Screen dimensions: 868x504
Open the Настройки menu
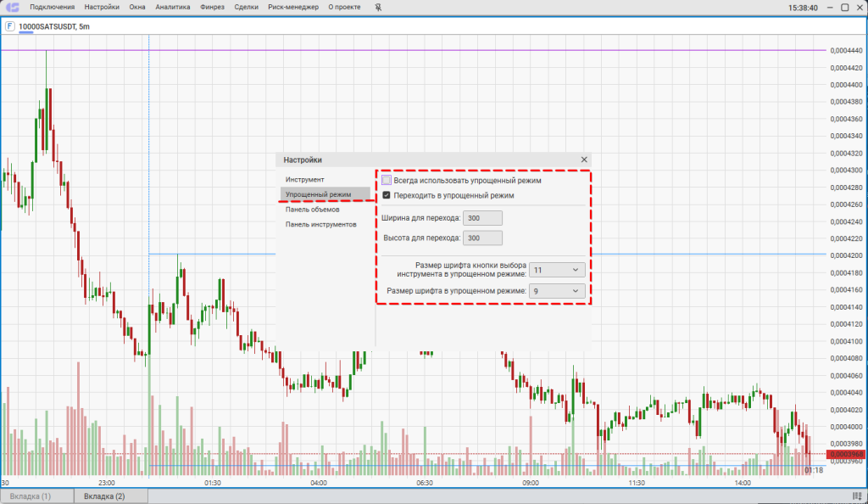(102, 7)
